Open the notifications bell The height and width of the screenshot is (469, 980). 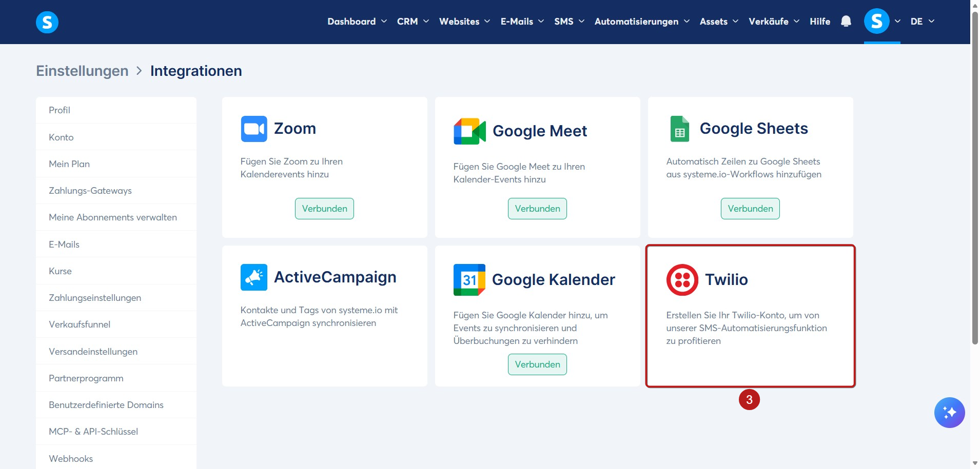pos(846,22)
